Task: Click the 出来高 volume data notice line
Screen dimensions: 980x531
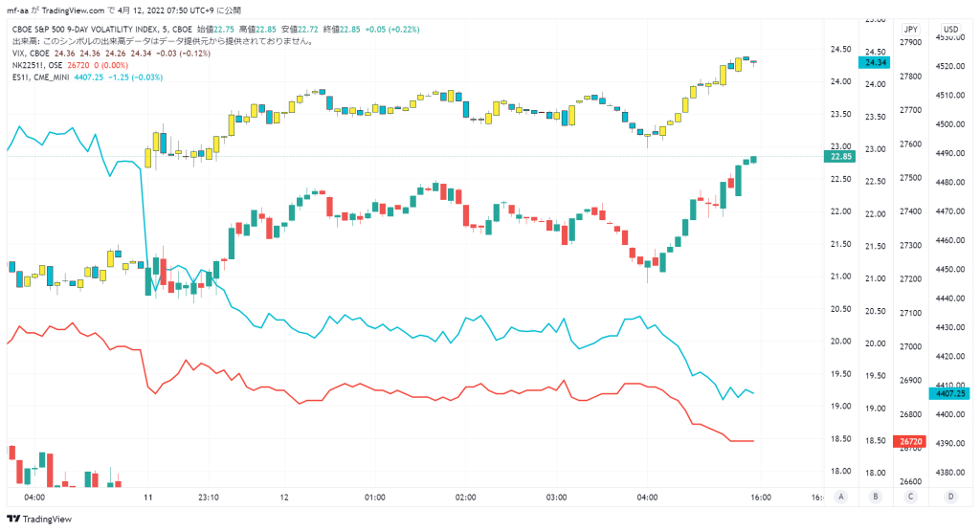Action: [x=163, y=41]
